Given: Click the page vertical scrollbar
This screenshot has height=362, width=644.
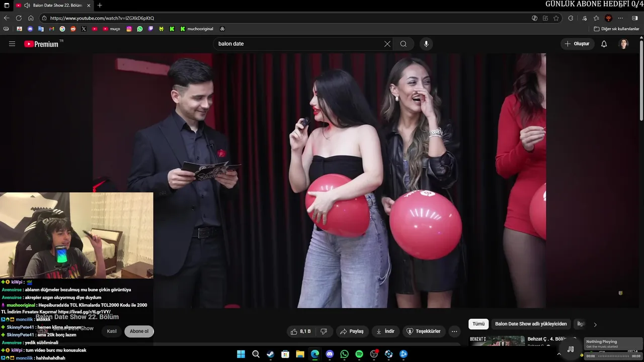Looking at the screenshot, I should click(641, 80).
